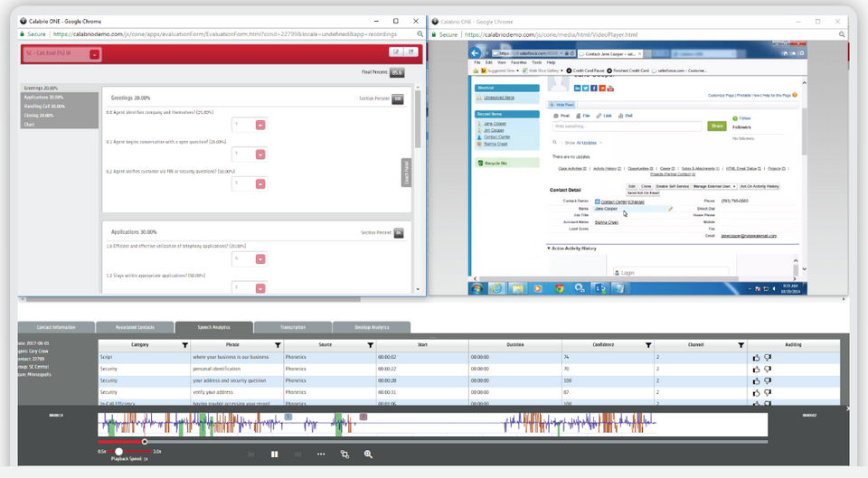Image resolution: width=868 pixels, height=478 pixels.
Task: Click the audio waveform energy display
Action: point(432,425)
